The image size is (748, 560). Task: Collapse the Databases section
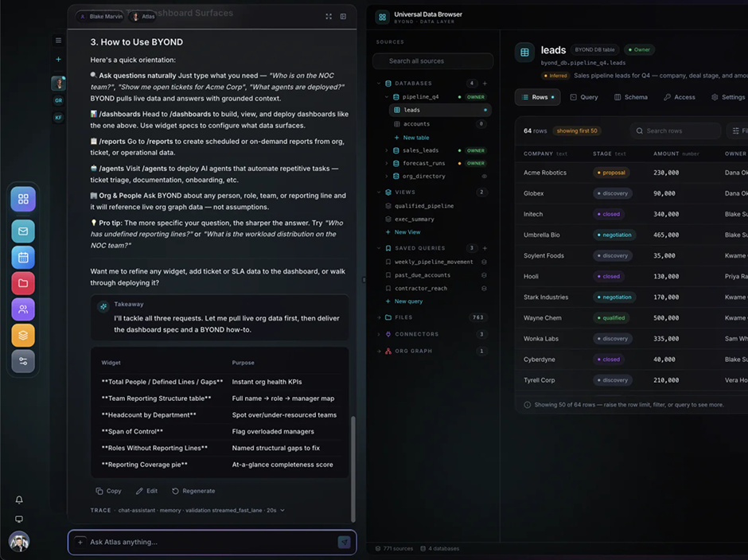(x=380, y=83)
